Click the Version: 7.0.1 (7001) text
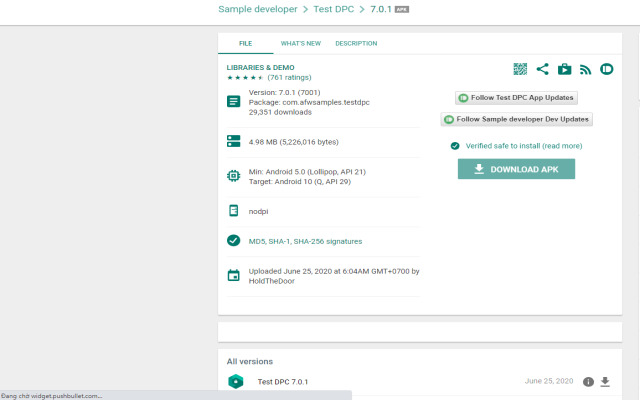This screenshot has width=640, height=400. [x=284, y=92]
